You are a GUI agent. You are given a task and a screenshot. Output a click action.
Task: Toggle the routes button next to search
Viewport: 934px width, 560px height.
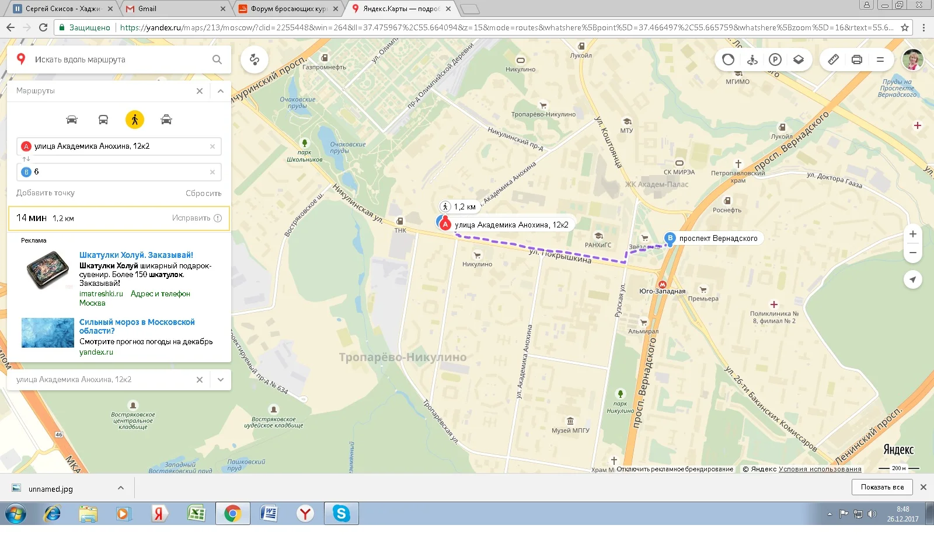pyautogui.click(x=255, y=60)
